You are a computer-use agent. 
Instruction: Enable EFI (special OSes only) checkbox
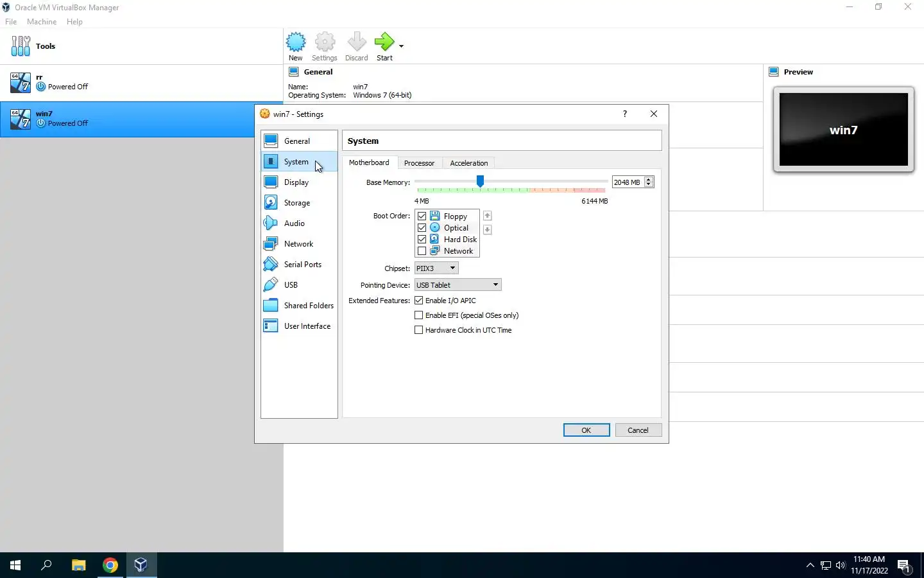coord(419,315)
